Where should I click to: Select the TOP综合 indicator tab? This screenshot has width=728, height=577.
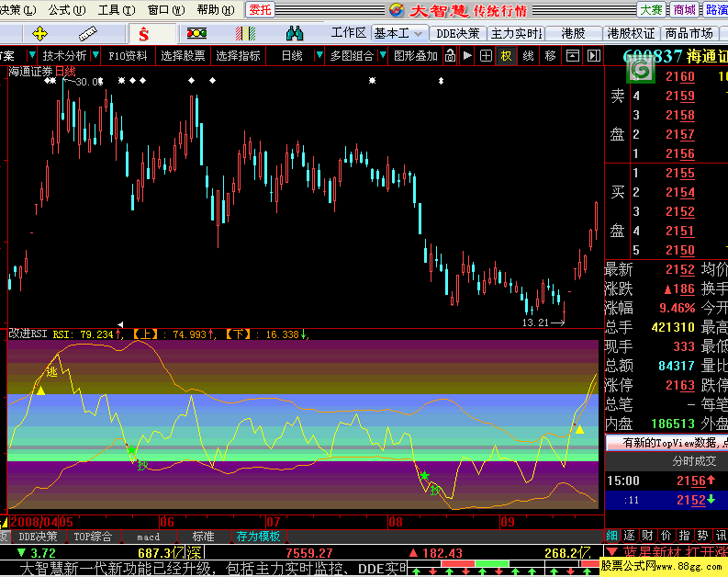click(x=93, y=537)
